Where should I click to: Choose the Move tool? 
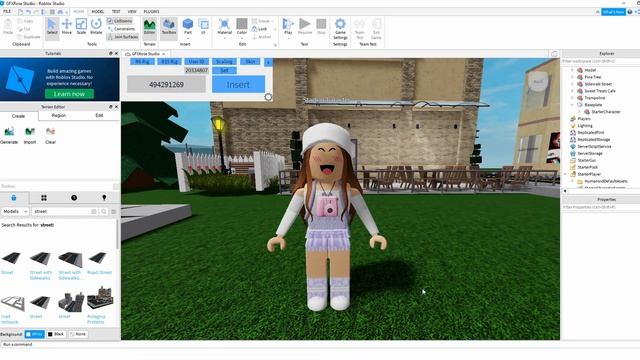(67, 27)
